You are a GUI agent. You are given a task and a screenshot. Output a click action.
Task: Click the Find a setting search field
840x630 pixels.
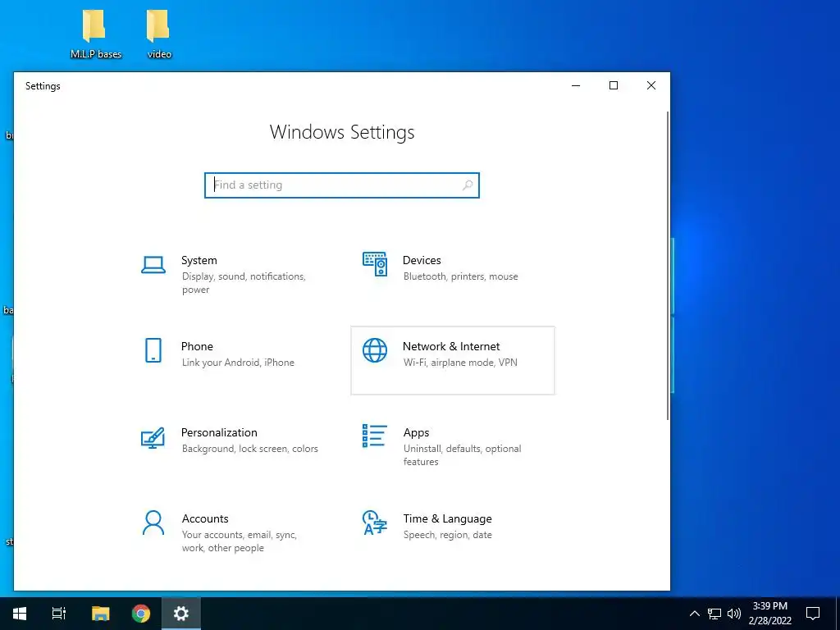coord(342,185)
